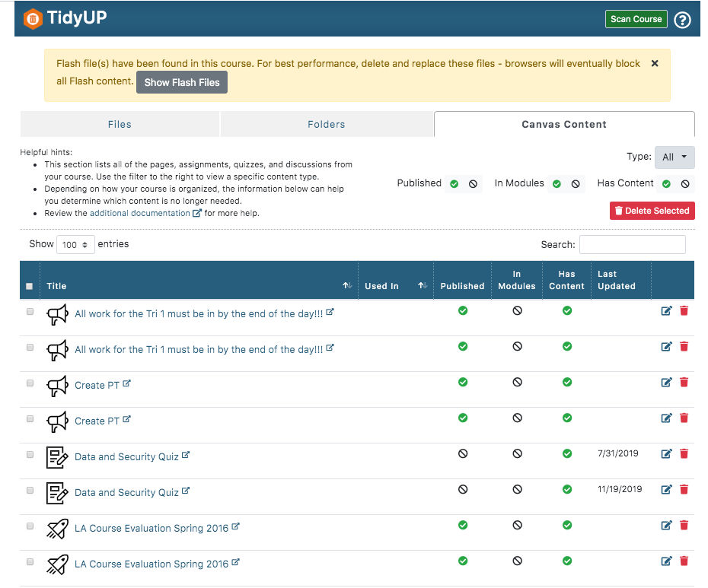Click the delete icon for 11/19/2019 quiz
The width and height of the screenshot is (708, 588).
tap(684, 490)
